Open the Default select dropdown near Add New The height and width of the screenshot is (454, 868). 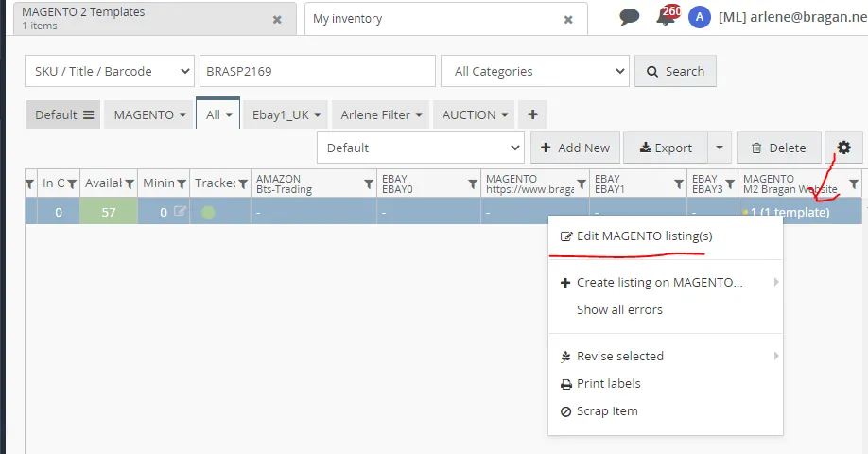[x=421, y=148]
